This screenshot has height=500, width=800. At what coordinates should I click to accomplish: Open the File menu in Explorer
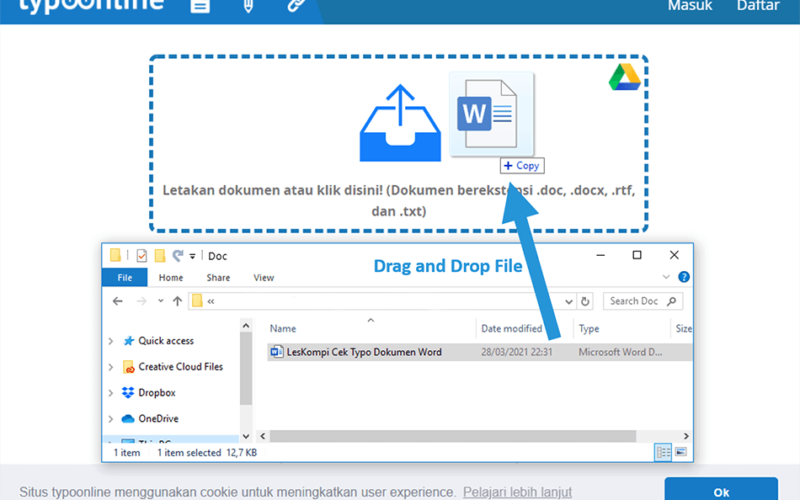pyautogui.click(x=124, y=278)
